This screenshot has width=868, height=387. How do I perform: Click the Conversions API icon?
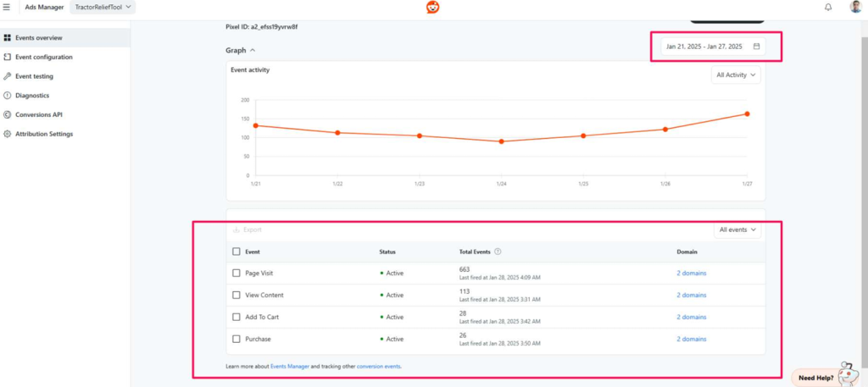pos(7,114)
